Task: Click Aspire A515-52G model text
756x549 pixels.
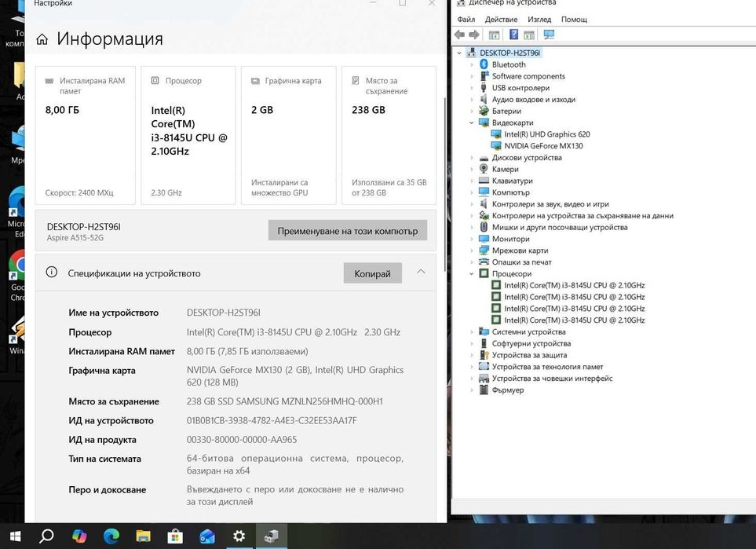Action: coord(75,238)
